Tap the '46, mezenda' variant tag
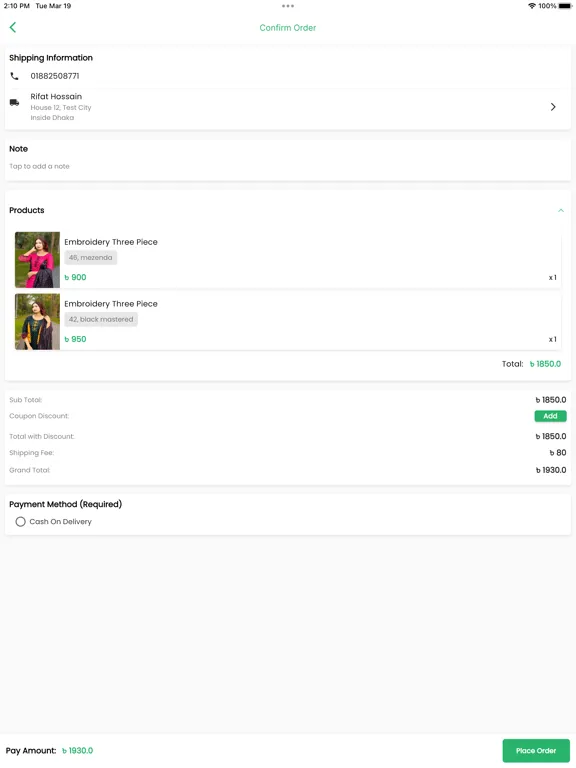576x768 pixels. click(x=91, y=258)
